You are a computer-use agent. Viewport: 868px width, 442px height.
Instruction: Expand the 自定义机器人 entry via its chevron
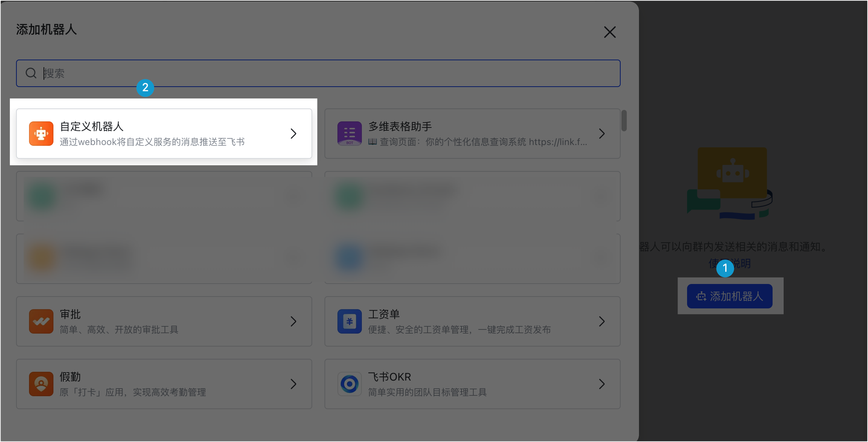293,134
